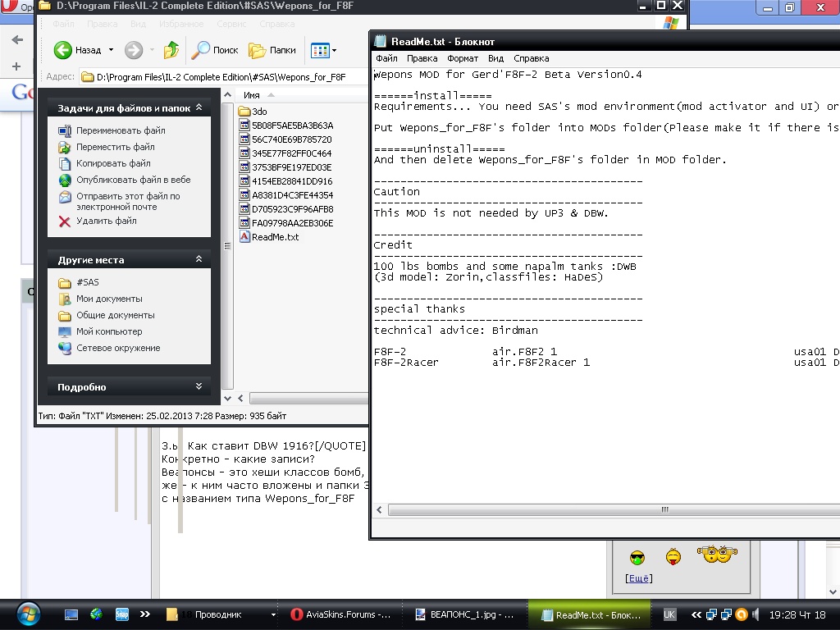840x630 pixels.
Task: Select the ReadMe.txt file in list
Action: pyautogui.click(x=274, y=237)
